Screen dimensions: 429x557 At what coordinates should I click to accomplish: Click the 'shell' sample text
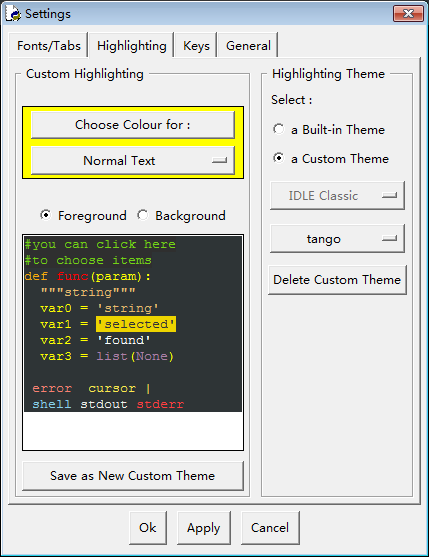pos(52,404)
